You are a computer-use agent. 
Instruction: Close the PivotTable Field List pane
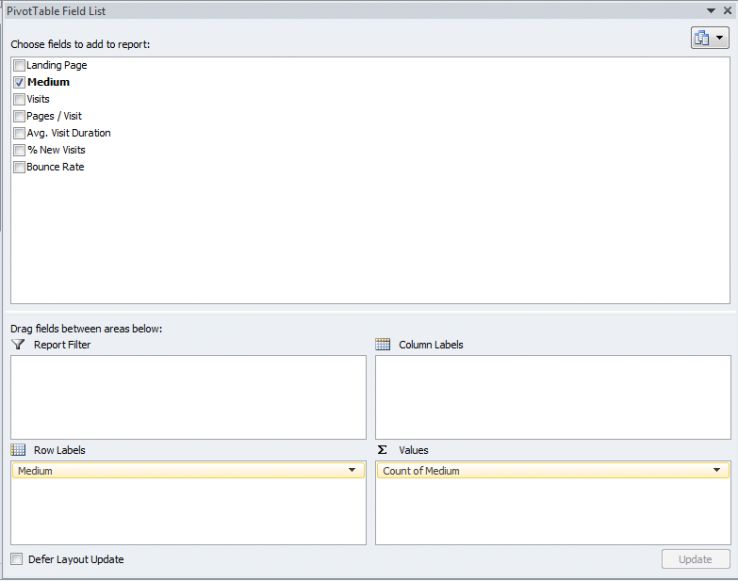point(727,10)
